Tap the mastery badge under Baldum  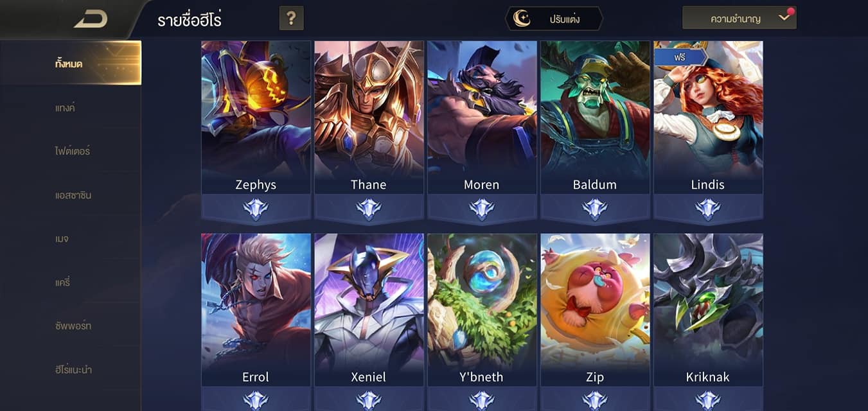[x=595, y=209]
